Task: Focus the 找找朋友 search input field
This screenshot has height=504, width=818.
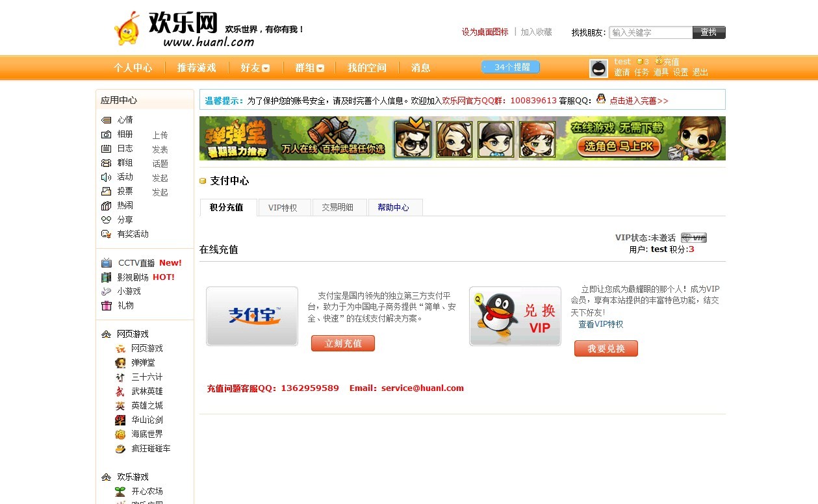Action: pos(651,32)
